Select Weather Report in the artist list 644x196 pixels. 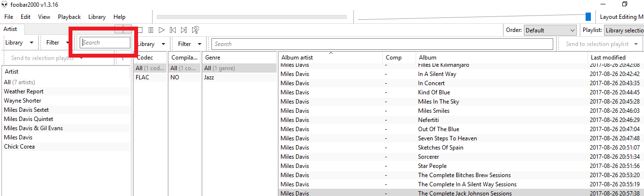tap(24, 91)
